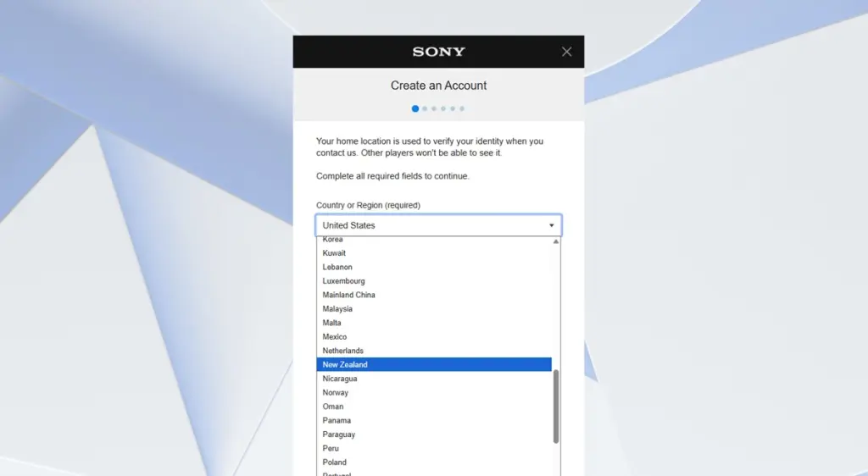Choose Paraguay from the list
The height and width of the screenshot is (476, 868).
point(434,434)
